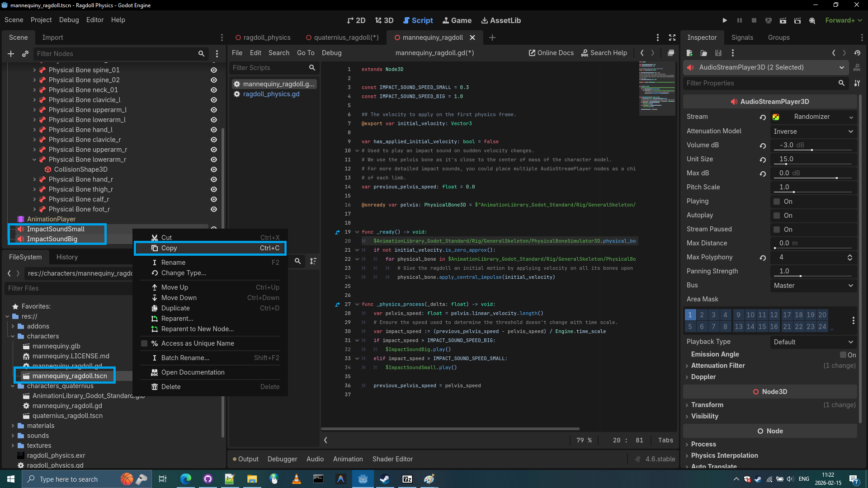Click the add new node plus icon
The width and height of the screenshot is (868, 488).
pos(11,54)
